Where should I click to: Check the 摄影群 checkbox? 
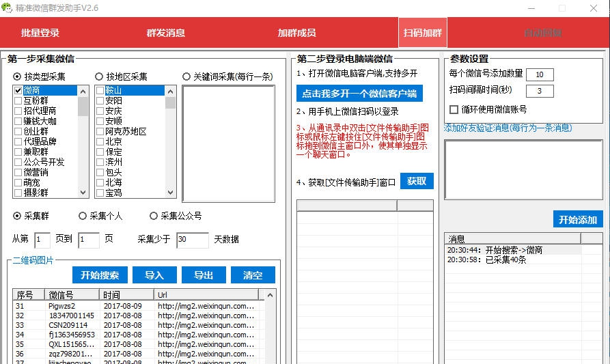pos(18,193)
